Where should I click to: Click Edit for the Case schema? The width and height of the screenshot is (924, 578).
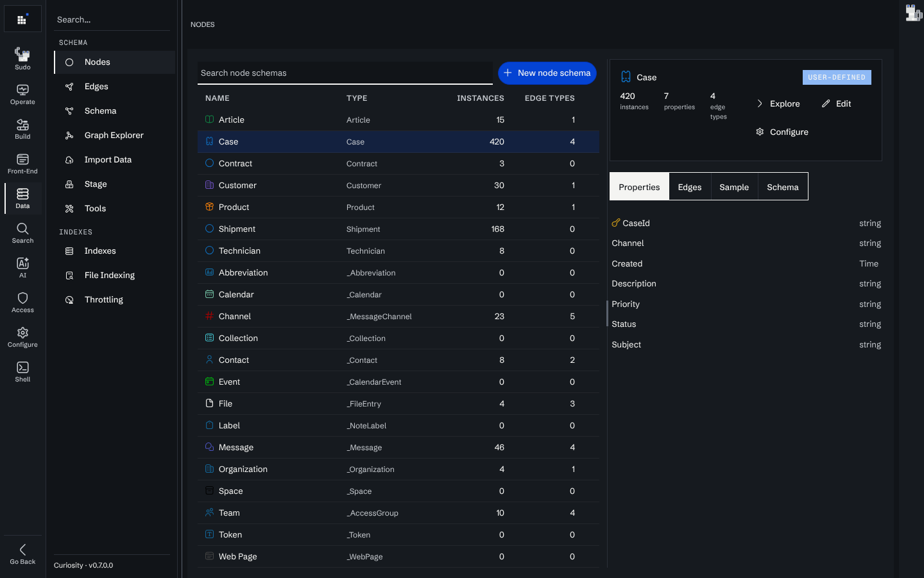(837, 103)
